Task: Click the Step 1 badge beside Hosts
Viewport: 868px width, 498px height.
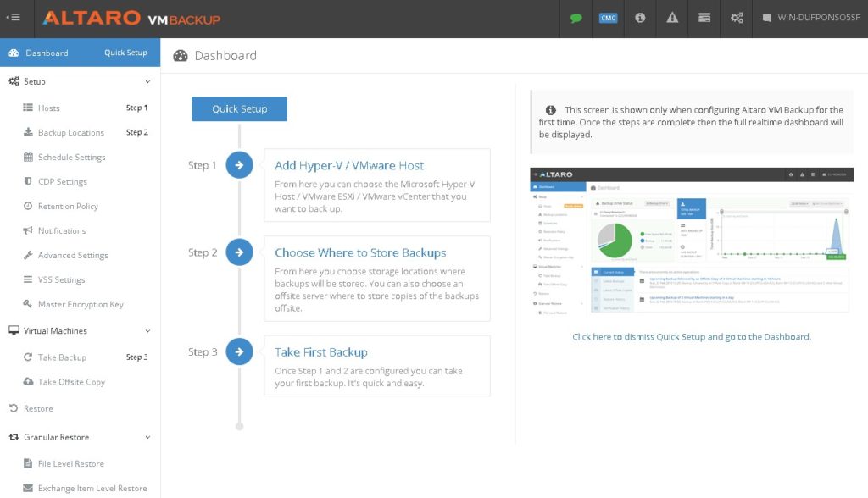Action: 136,108
